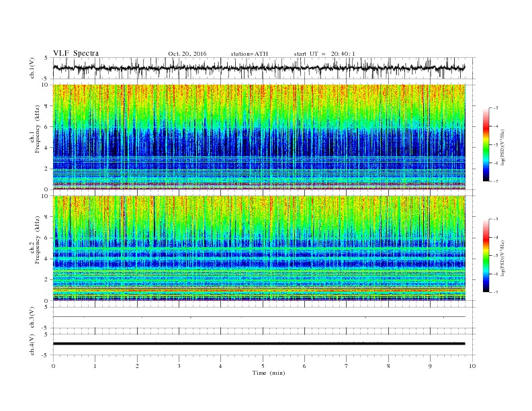Click the "station=ATH" header label
The width and height of the screenshot is (532, 411).
point(249,54)
